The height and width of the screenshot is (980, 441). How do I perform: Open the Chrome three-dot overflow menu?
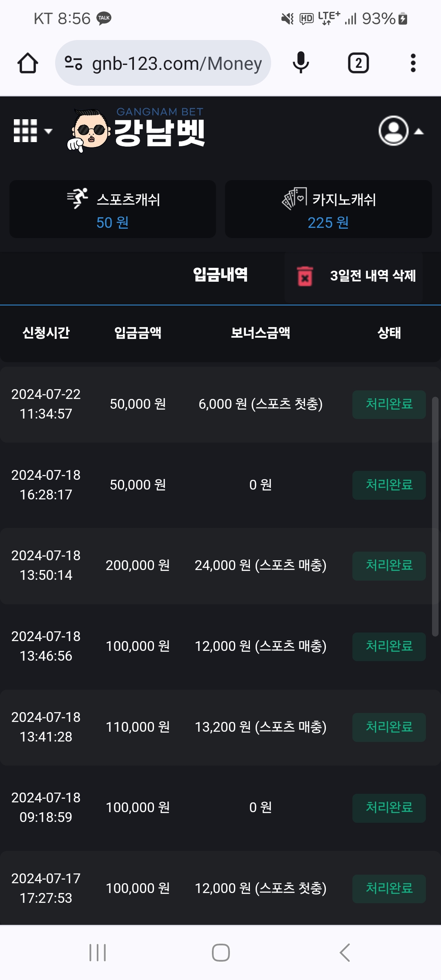pyautogui.click(x=413, y=63)
